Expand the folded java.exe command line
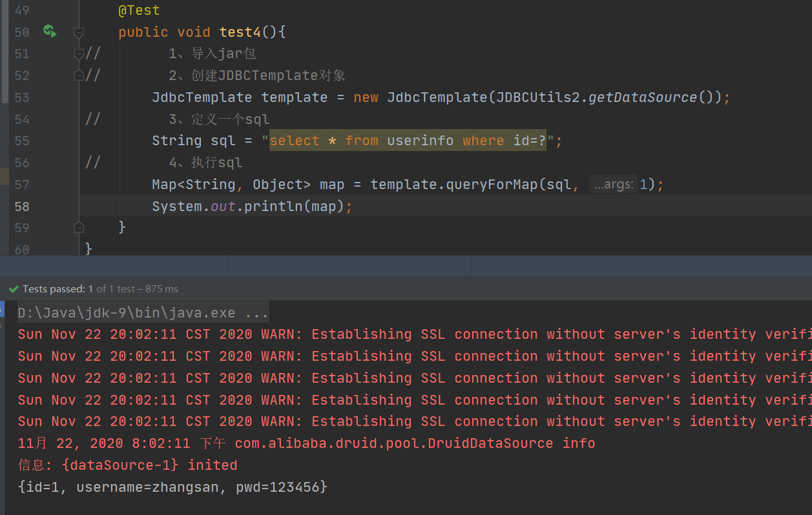The image size is (812, 515). (143, 313)
